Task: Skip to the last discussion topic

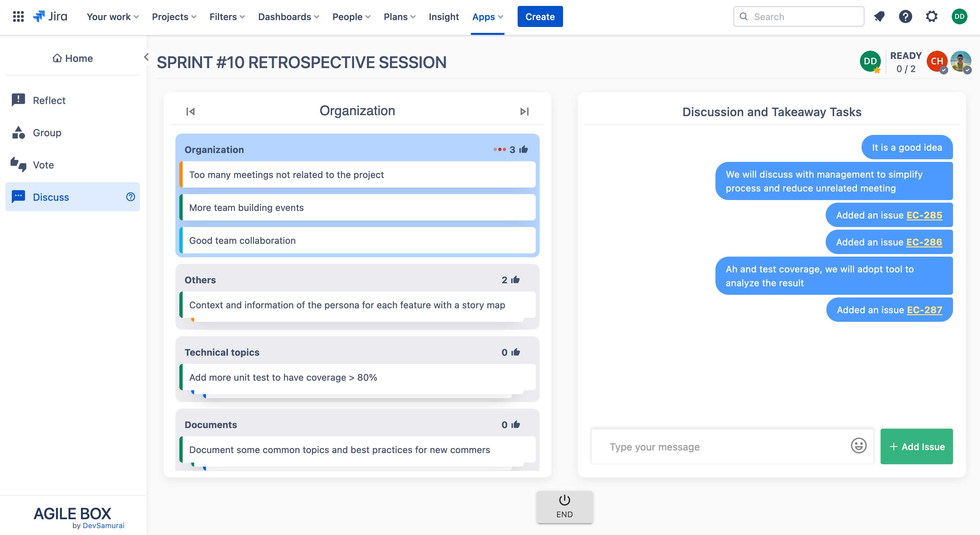Action: click(x=525, y=111)
